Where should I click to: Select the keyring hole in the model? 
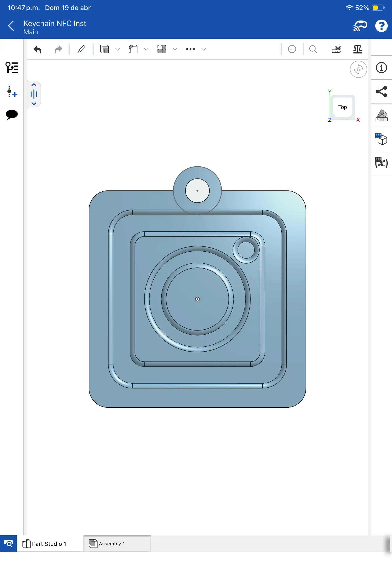point(197,190)
